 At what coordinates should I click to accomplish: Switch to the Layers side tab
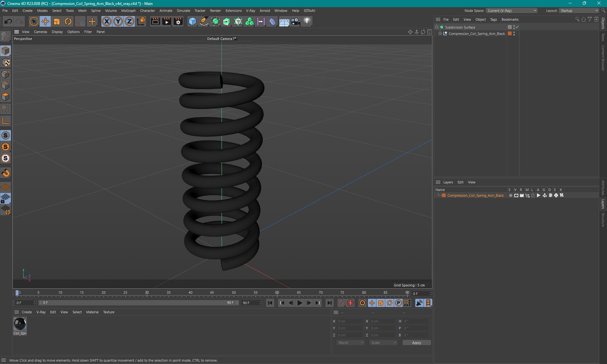point(603,204)
